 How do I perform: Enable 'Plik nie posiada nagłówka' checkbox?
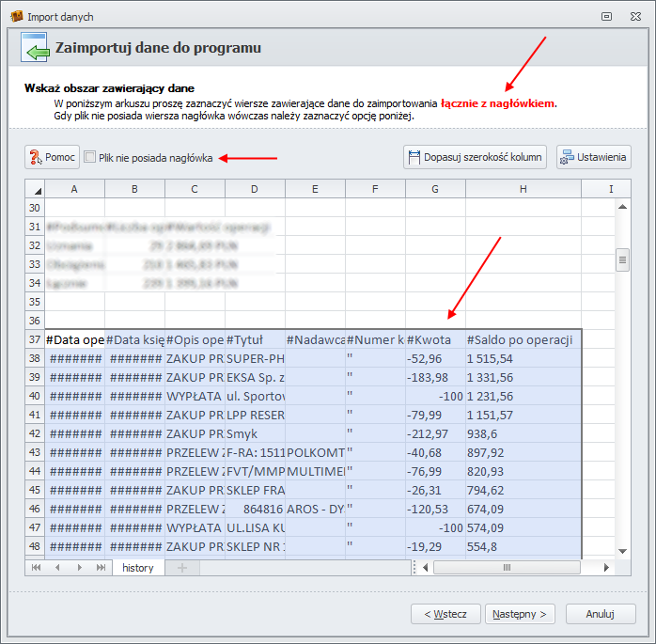coord(90,157)
